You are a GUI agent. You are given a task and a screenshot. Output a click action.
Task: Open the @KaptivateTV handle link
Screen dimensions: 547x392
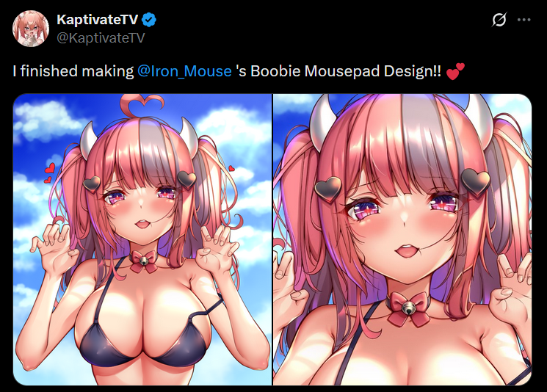[x=101, y=37]
